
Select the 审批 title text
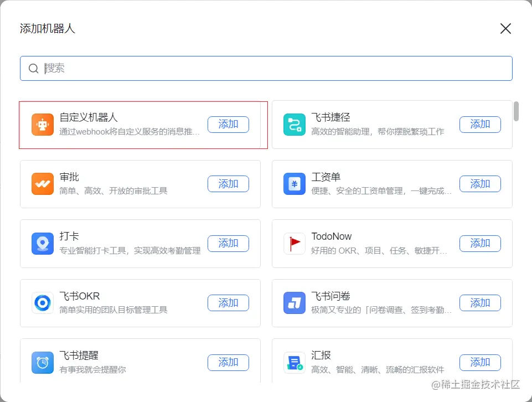click(x=69, y=177)
